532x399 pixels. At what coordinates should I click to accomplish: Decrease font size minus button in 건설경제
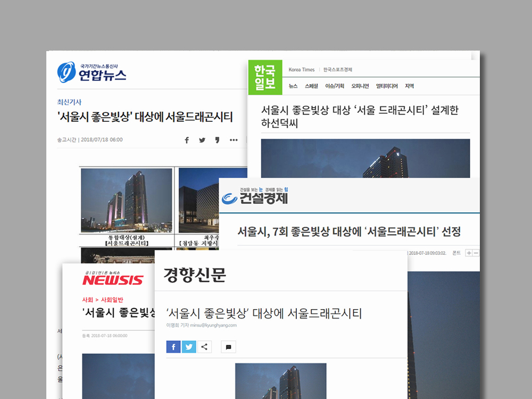click(x=476, y=253)
